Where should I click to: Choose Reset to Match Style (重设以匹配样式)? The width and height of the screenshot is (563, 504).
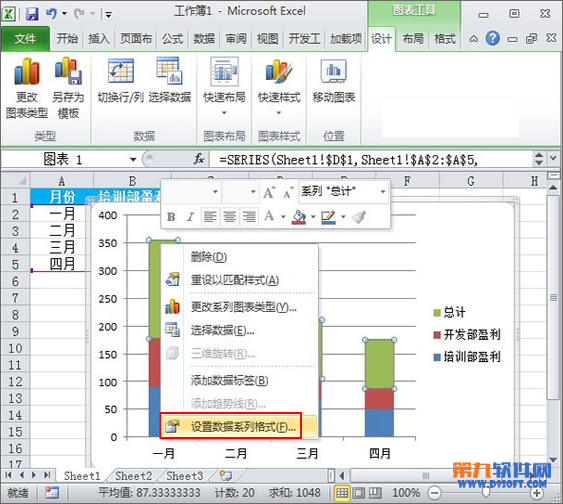(239, 280)
